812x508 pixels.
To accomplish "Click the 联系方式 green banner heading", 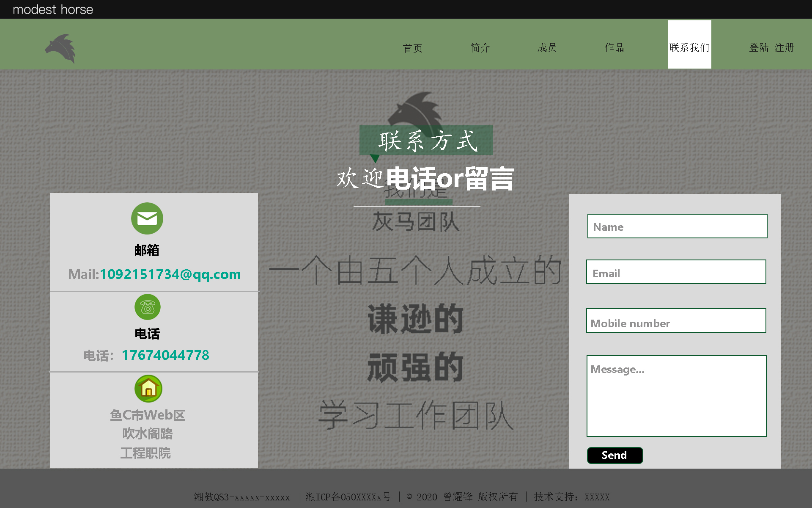I will click(x=426, y=141).
